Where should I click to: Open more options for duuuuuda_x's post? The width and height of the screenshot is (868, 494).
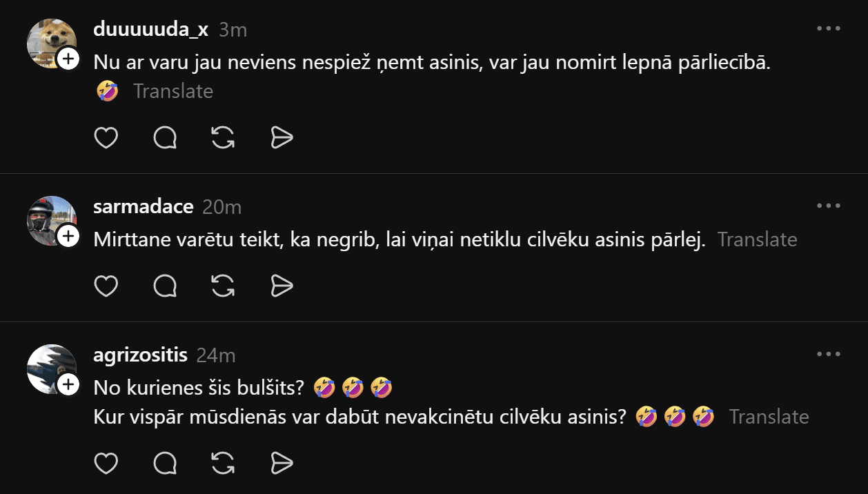point(828,29)
